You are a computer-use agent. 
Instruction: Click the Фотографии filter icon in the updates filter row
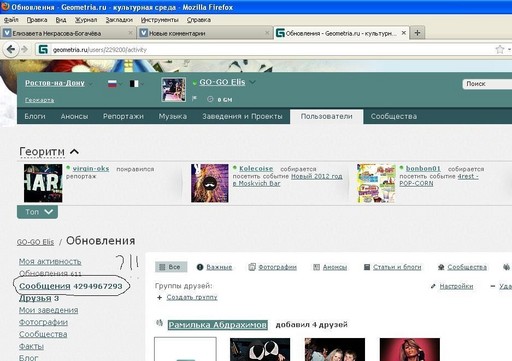(252, 267)
